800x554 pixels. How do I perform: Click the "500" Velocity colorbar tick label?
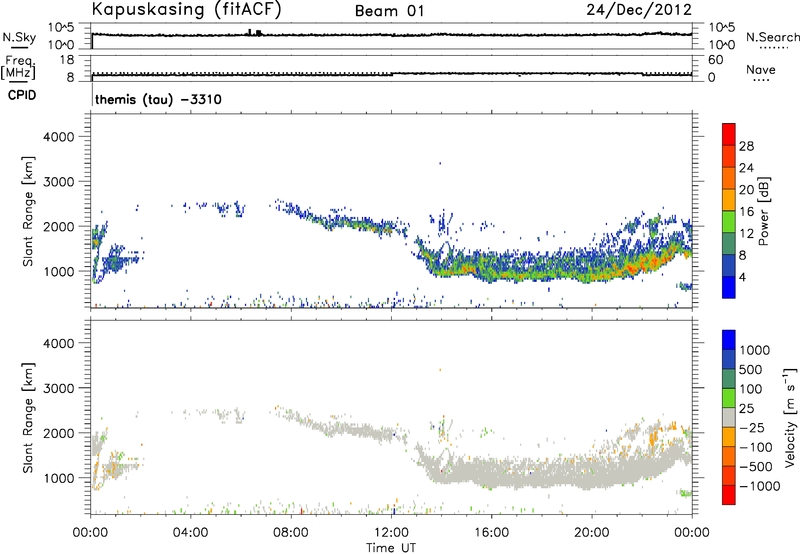(x=751, y=369)
